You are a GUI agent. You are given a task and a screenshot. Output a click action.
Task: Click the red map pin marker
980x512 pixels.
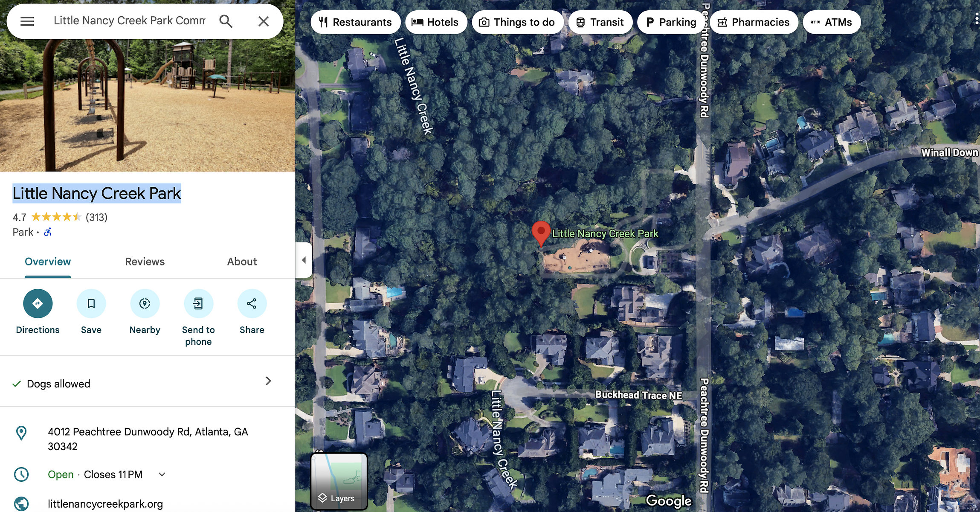(541, 233)
